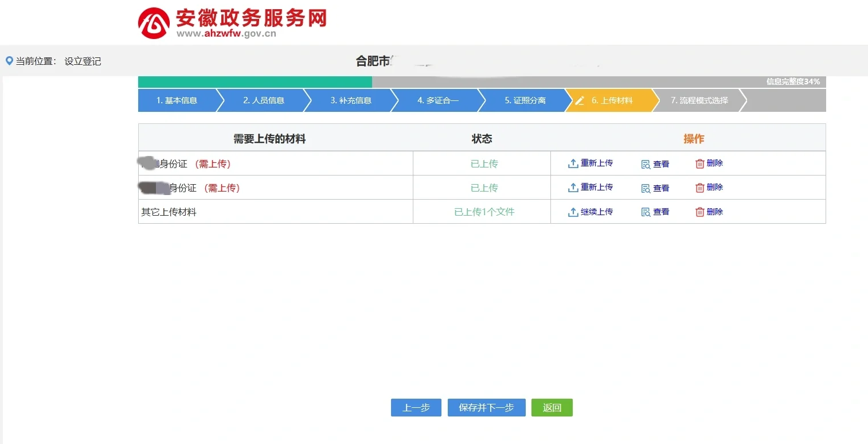Screen dimensions: 868x444
Task: Go to step 1 基本信息
Action: [177, 100]
